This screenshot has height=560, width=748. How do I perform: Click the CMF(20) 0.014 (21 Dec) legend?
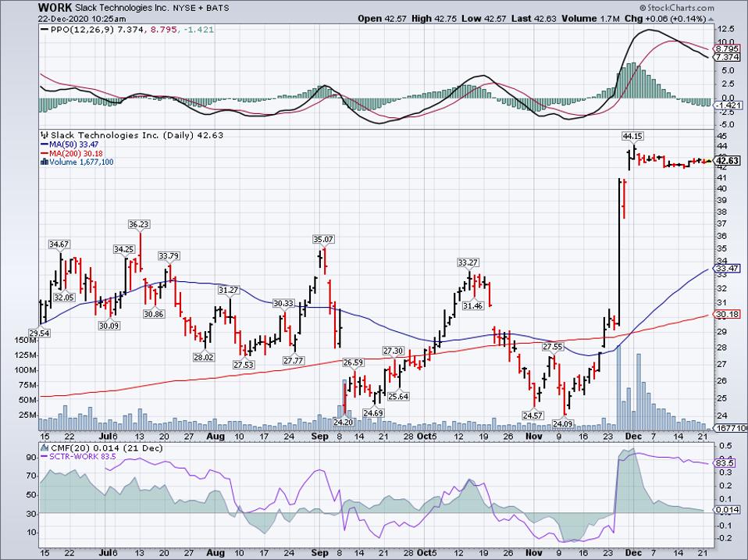106,448
